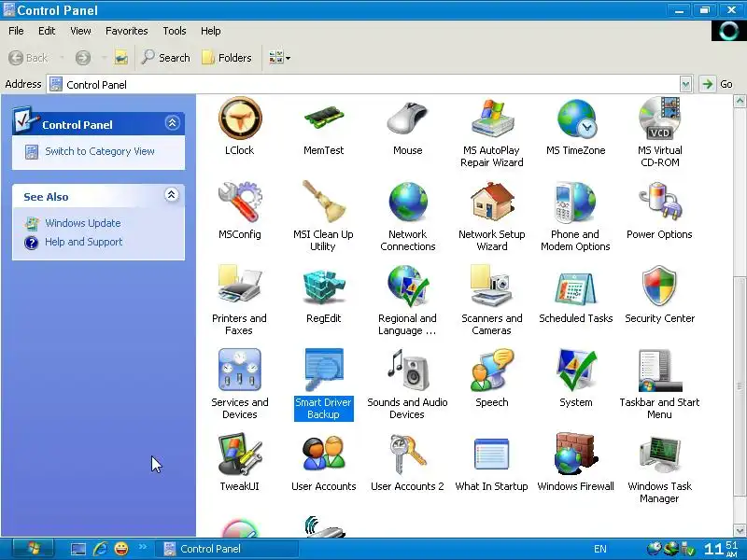Select the Power Options icon

(x=660, y=202)
